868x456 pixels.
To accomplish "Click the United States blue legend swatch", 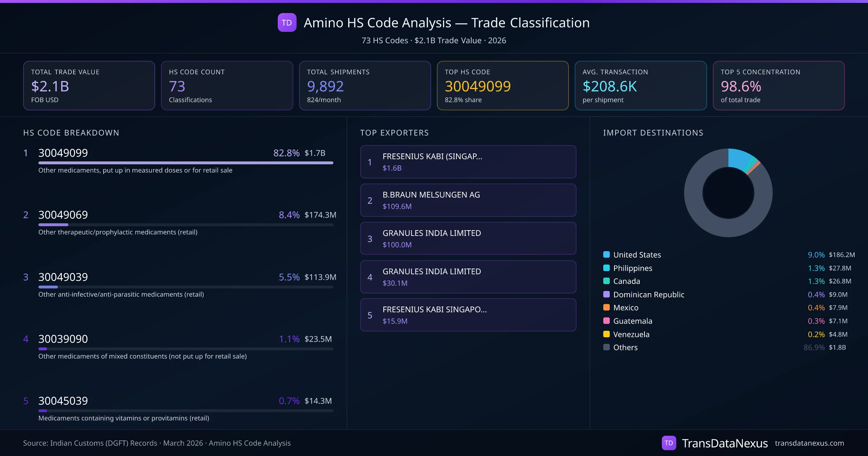I will tap(607, 254).
